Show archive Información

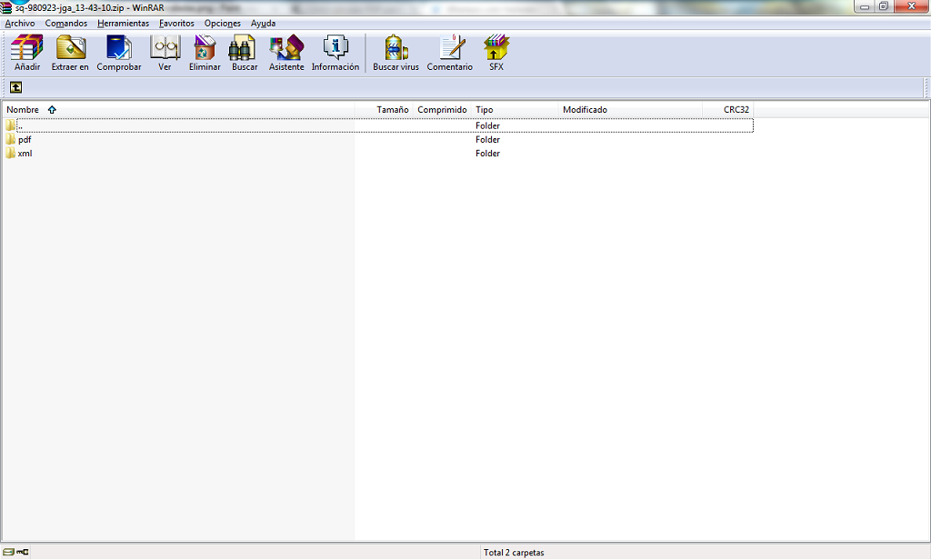click(335, 53)
